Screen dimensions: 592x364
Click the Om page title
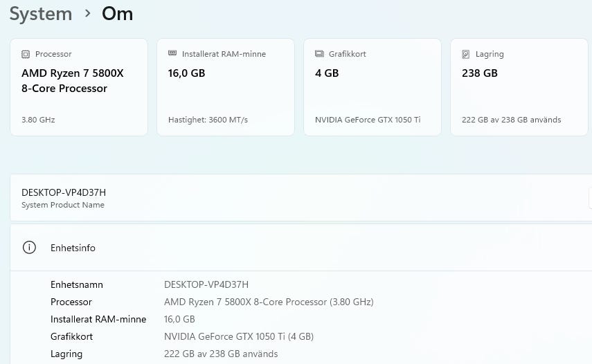[x=117, y=14]
